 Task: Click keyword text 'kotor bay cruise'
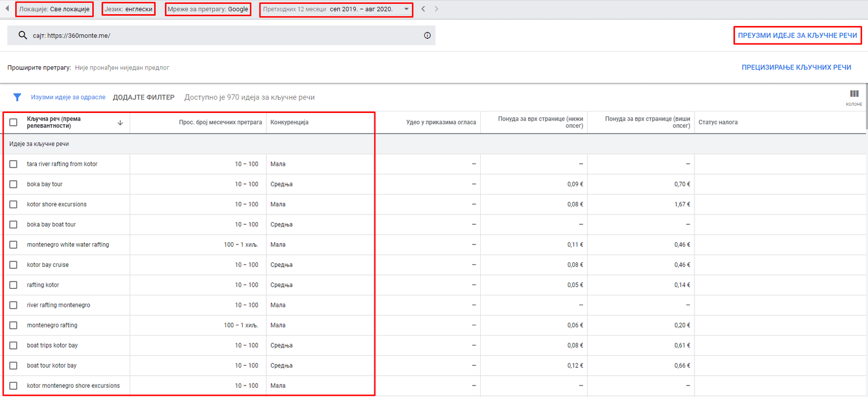point(48,265)
